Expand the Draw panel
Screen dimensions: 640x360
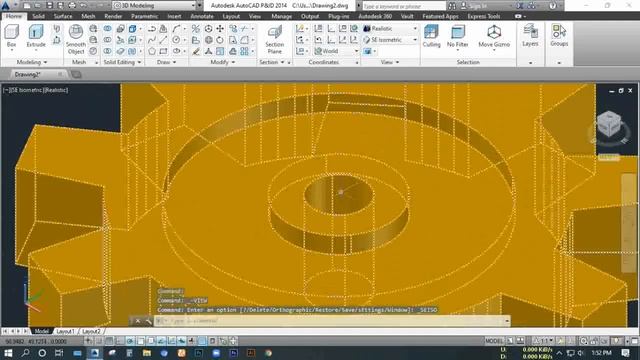pos(167,62)
